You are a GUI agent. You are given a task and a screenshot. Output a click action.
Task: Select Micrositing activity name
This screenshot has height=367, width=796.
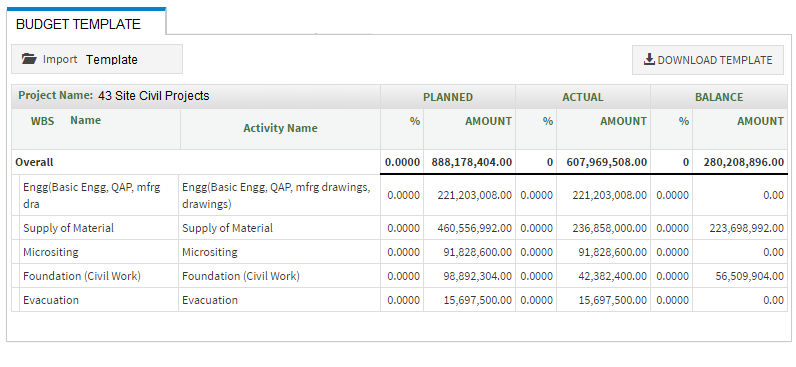(210, 252)
